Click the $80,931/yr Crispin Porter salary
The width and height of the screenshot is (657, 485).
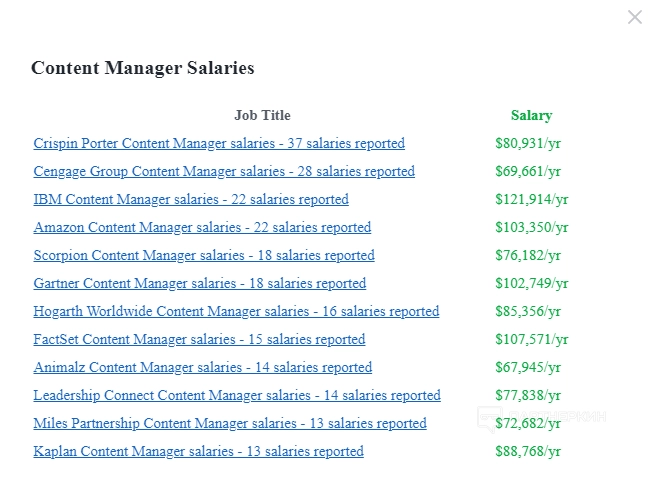click(528, 144)
